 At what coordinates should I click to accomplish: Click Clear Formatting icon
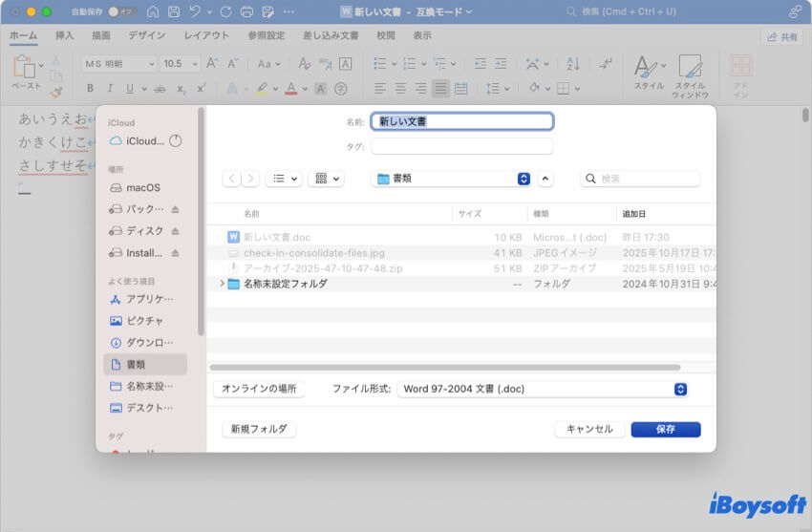click(305, 64)
